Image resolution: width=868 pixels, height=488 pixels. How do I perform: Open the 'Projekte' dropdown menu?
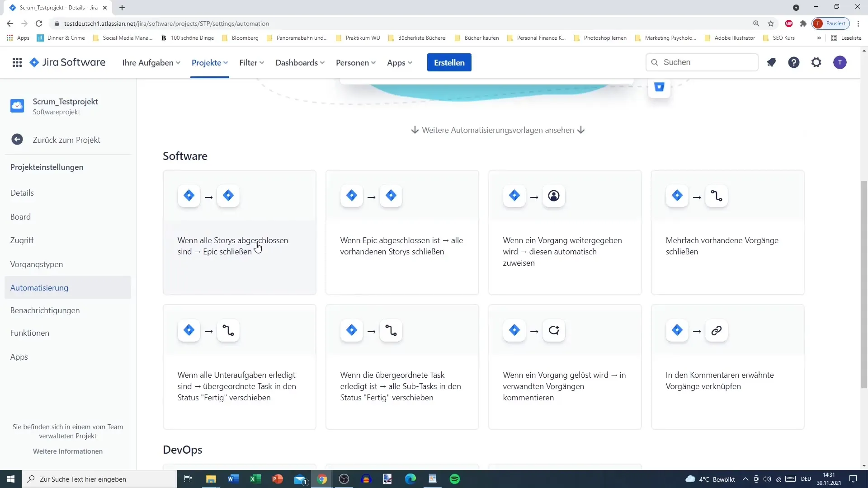(x=210, y=62)
